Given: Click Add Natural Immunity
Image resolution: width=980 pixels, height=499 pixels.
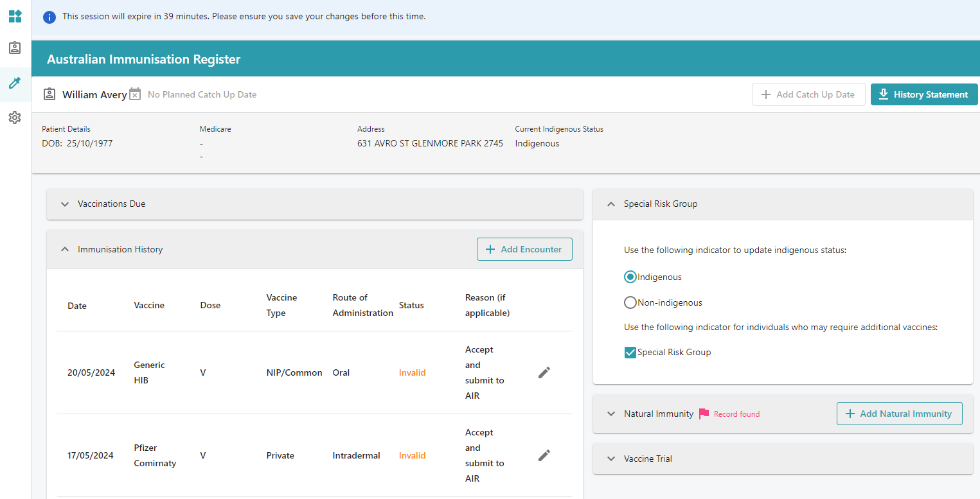Looking at the screenshot, I should click(x=899, y=414).
